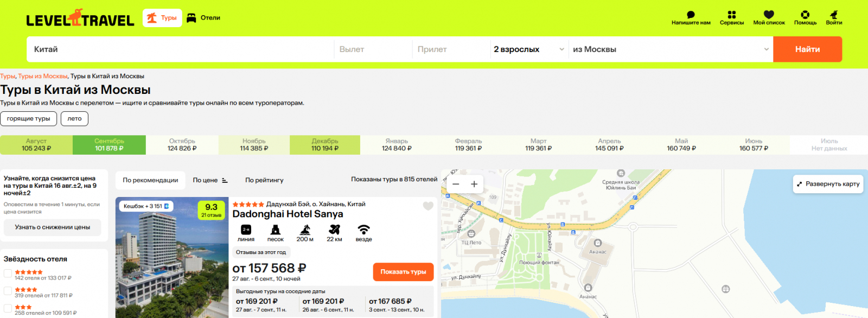
Task: Open the Dadonghai Hotel Sanya title
Action: 288,214
